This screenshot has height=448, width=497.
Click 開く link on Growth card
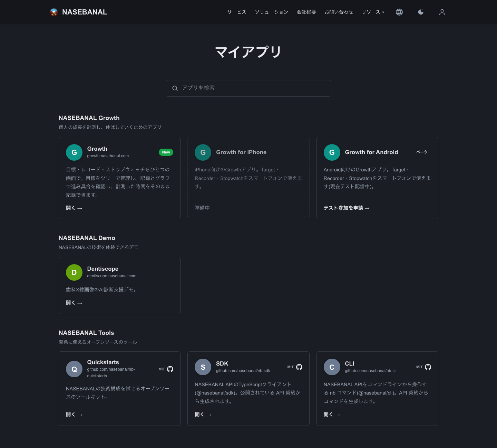coord(74,208)
